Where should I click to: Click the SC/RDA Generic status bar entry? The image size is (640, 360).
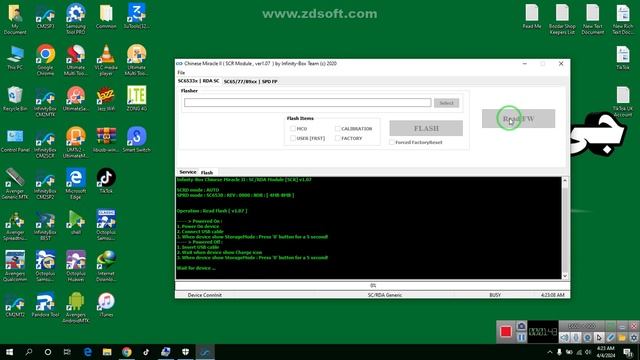(x=384, y=295)
